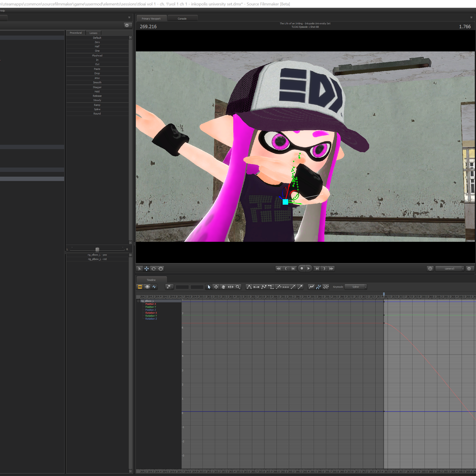This screenshot has height=476, width=476.
Task: Switch to the Graph Editor mode icon
Action: point(154,287)
